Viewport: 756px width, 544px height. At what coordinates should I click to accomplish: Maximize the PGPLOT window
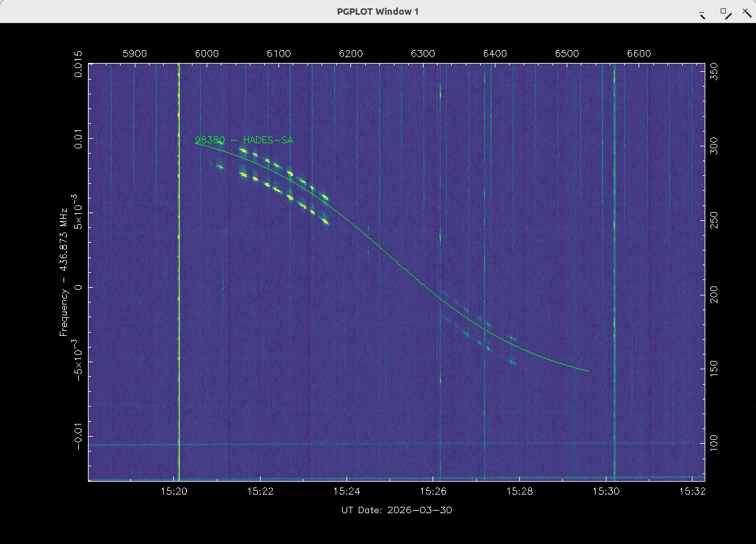(724, 12)
